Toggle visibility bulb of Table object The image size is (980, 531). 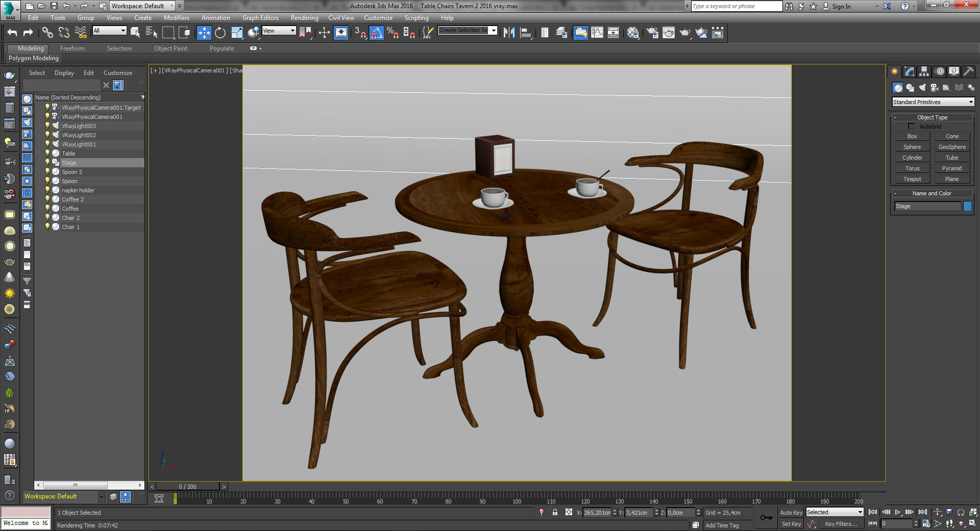coord(47,153)
